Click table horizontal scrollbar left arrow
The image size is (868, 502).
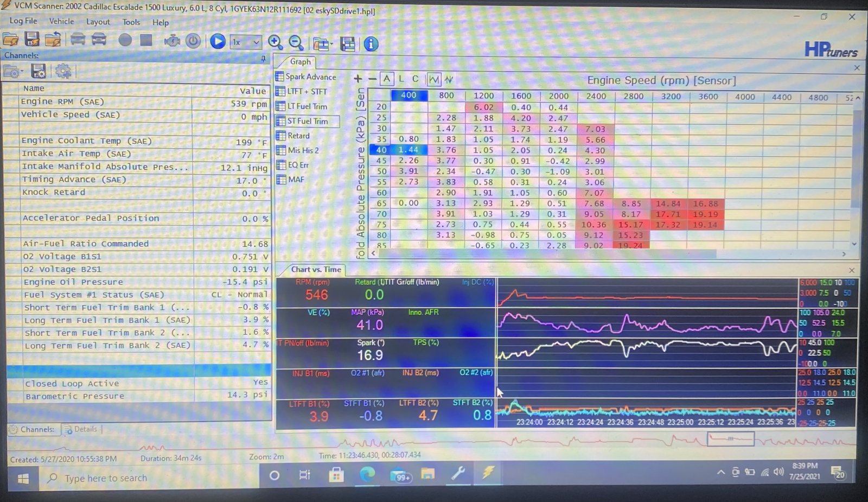tap(373, 253)
